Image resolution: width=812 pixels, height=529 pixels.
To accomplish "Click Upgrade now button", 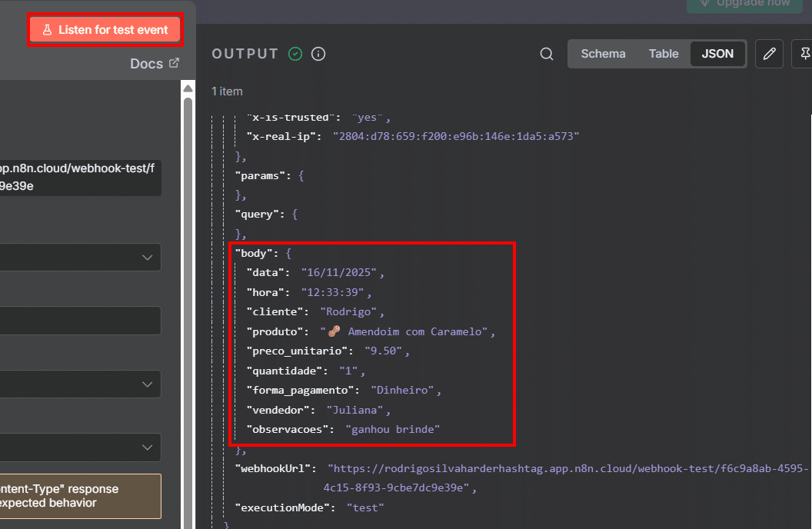I will coord(744,4).
